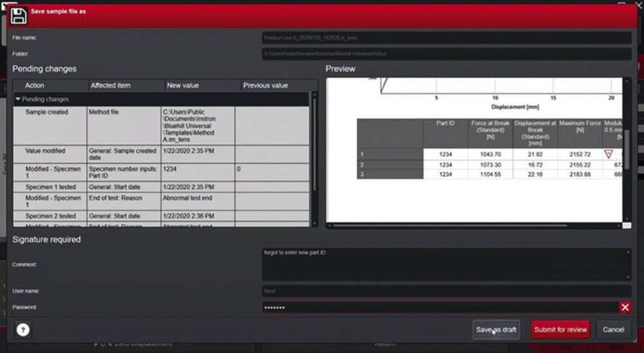Click displacement at break value 22.16

[x=535, y=174]
